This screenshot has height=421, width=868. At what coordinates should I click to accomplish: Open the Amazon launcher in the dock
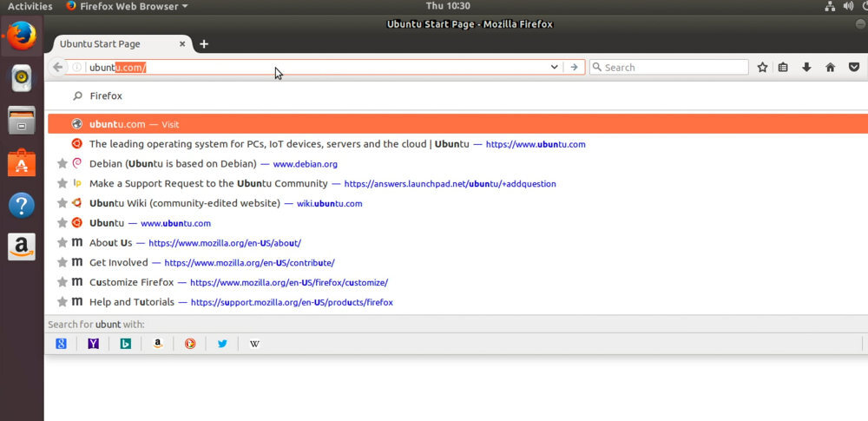pyautogui.click(x=22, y=247)
